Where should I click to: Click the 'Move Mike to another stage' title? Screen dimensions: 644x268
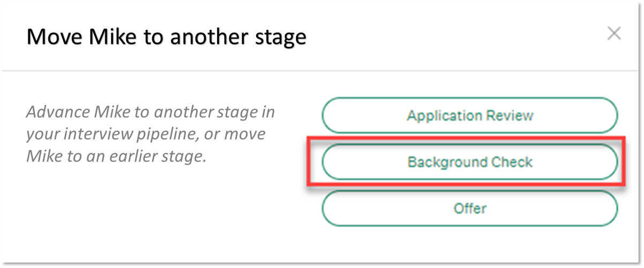pyautogui.click(x=166, y=37)
